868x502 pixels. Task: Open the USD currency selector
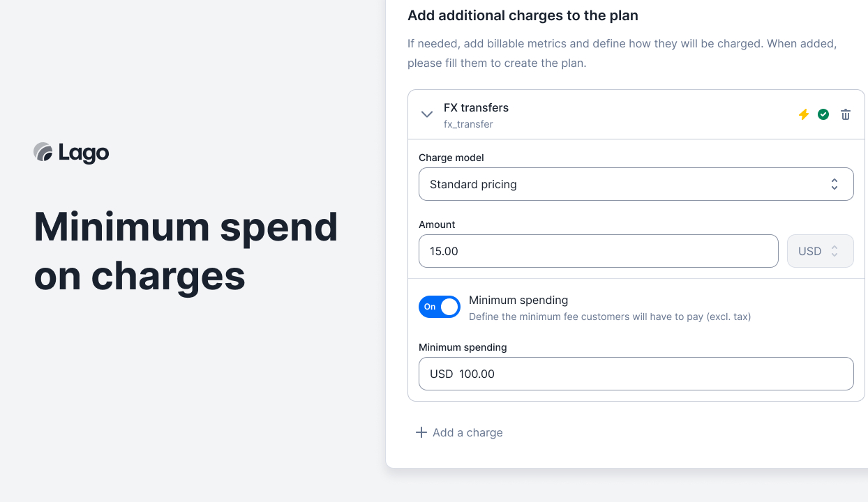tap(820, 251)
